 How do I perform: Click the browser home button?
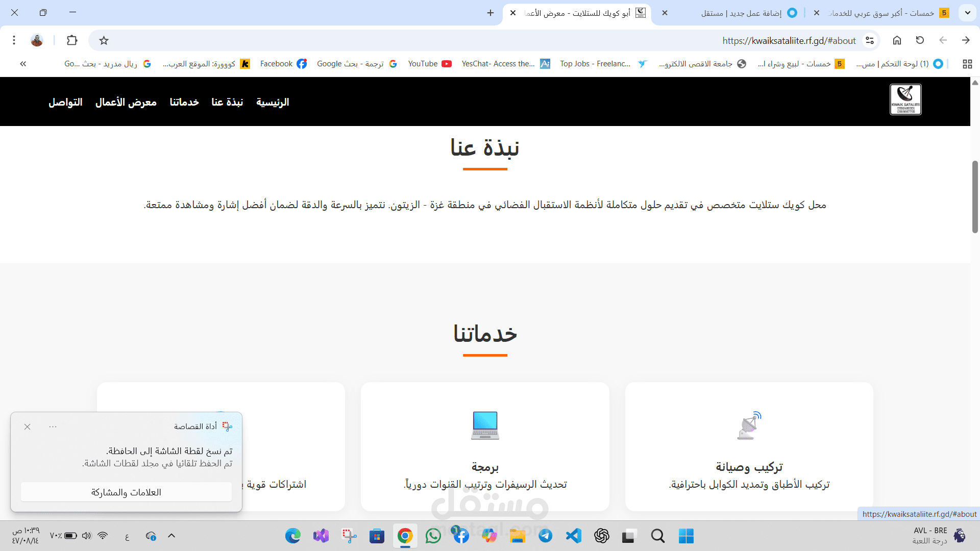pyautogui.click(x=897, y=40)
